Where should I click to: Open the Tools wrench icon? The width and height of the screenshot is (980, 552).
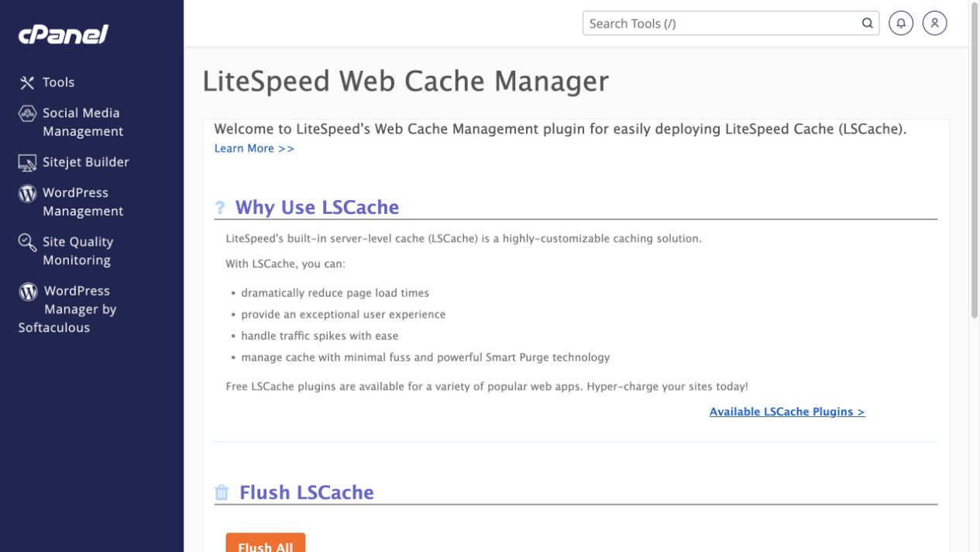click(x=27, y=82)
